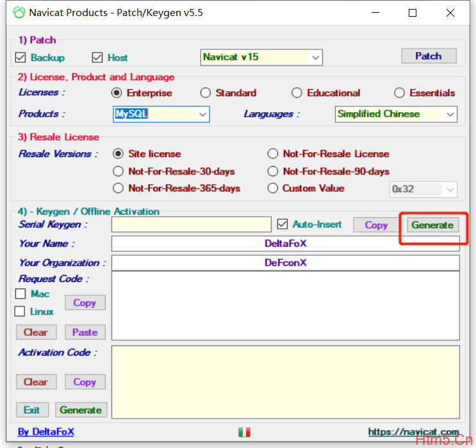
Task: Select the Site license radio button
Action: (118, 154)
